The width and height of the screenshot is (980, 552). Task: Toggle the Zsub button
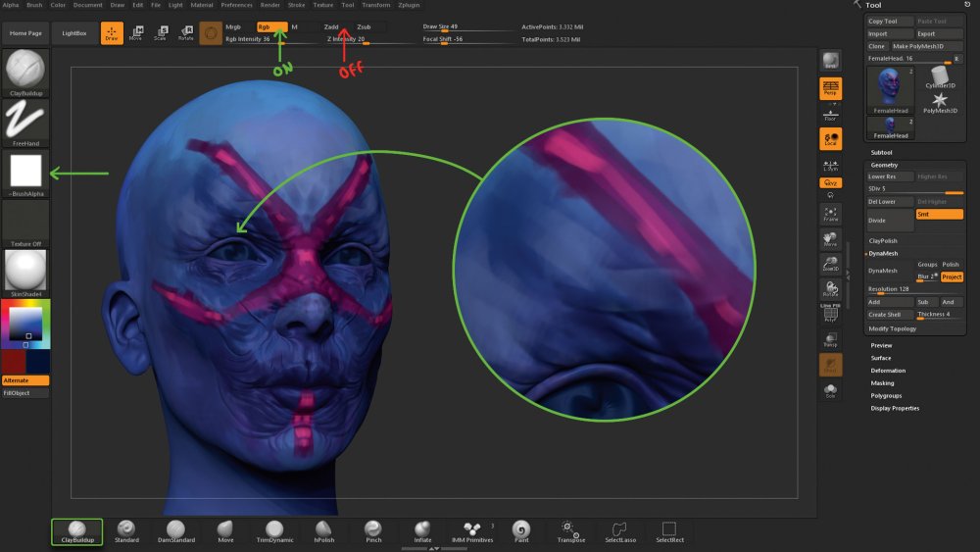pos(370,26)
